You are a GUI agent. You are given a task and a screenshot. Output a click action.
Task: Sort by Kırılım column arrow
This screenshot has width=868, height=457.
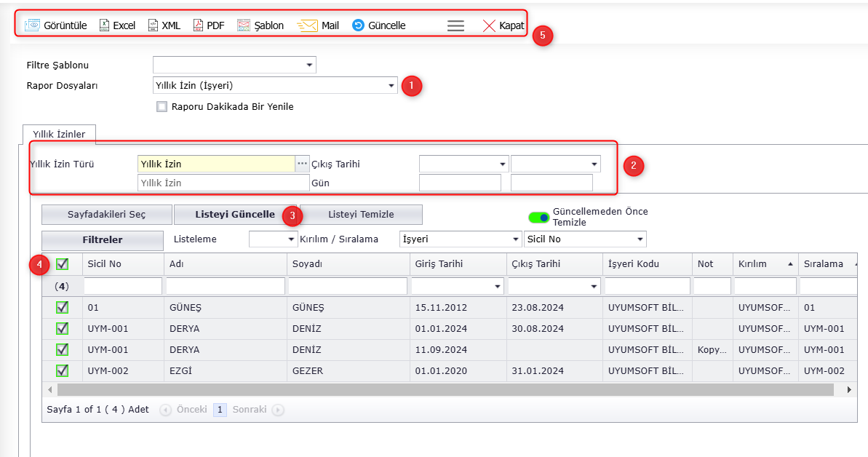[790, 264]
